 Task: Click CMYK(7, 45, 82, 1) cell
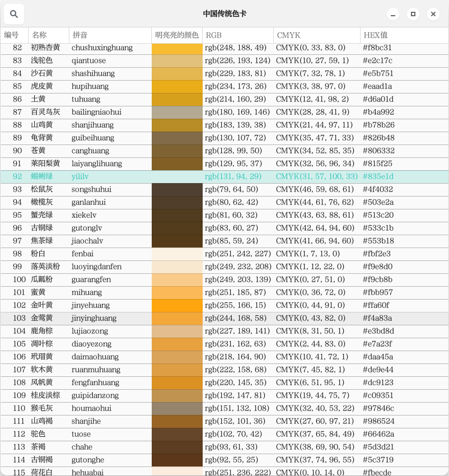310,370
